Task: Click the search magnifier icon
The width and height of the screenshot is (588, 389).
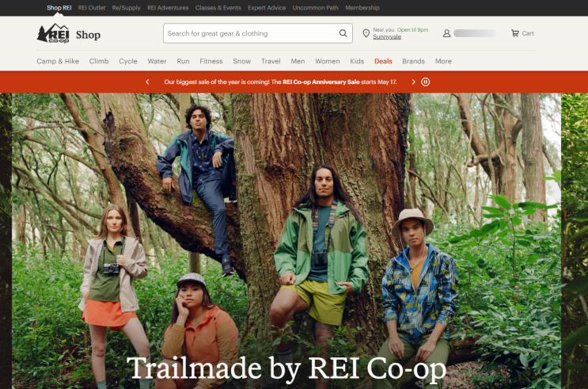Action: click(343, 33)
